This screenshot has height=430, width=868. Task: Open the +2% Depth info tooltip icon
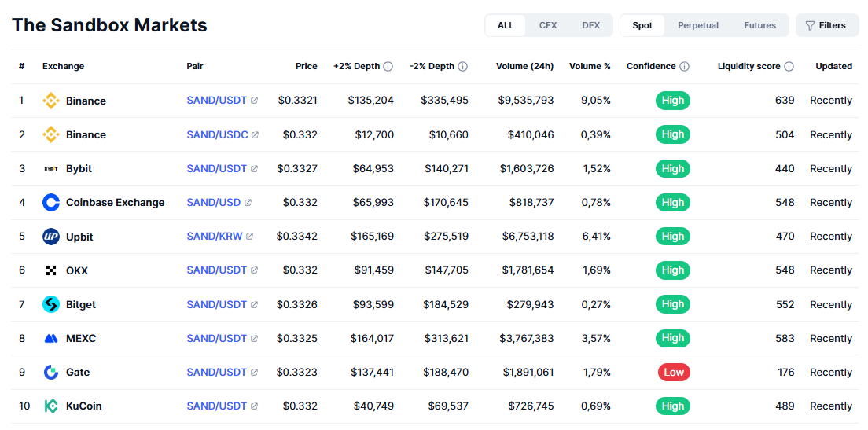(388, 66)
